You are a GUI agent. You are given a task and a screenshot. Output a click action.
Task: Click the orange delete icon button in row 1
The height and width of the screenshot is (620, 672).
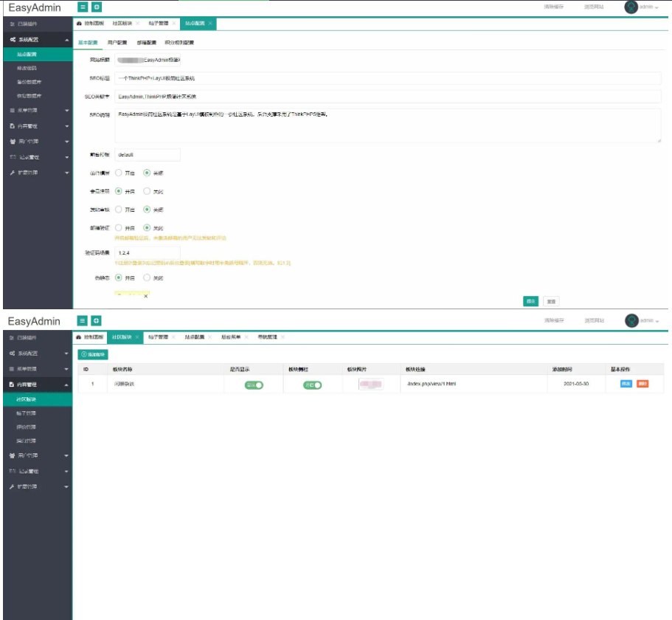pos(642,384)
